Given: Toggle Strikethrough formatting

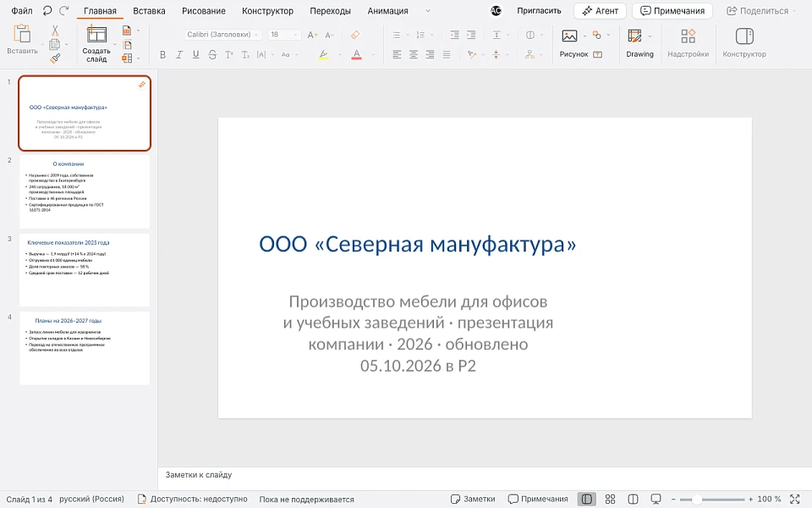Looking at the screenshot, I should coord(212,54).
